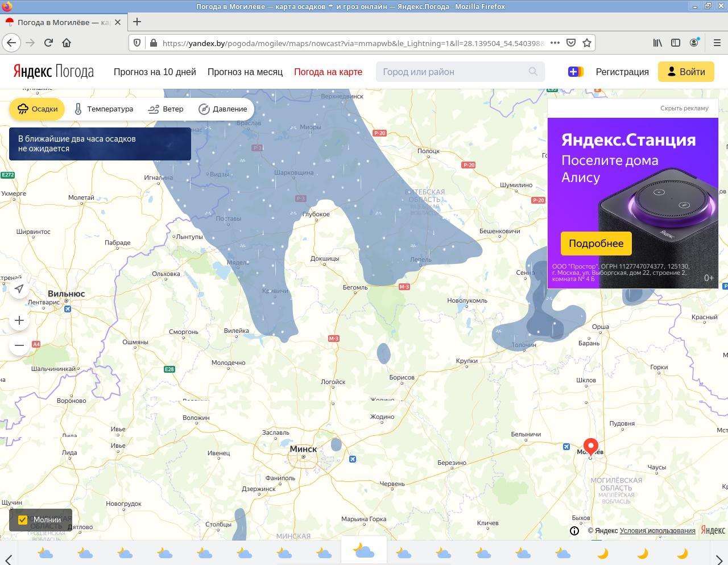Click the Яндекс.Станция ad banner image

633,203
